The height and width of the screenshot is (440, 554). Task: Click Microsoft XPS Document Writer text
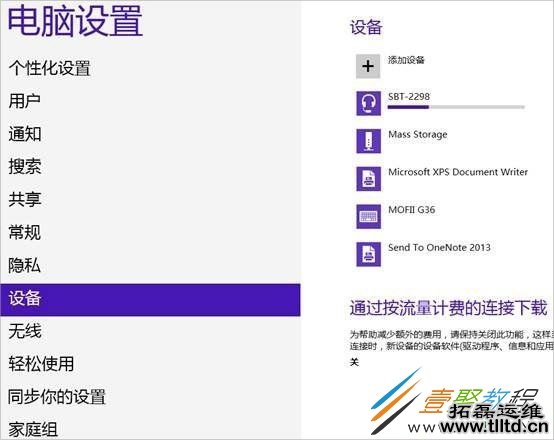tap(458, 172)
